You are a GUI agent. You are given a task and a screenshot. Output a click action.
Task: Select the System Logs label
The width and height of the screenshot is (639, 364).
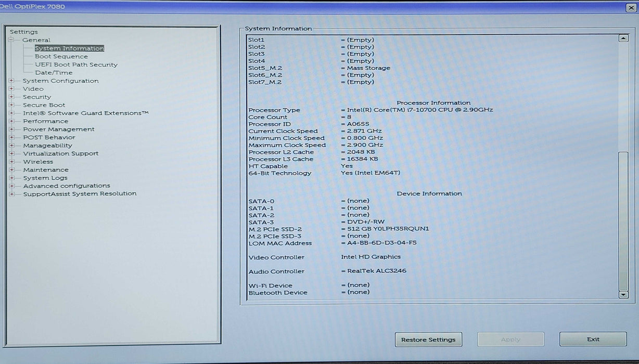click(45, 178)
